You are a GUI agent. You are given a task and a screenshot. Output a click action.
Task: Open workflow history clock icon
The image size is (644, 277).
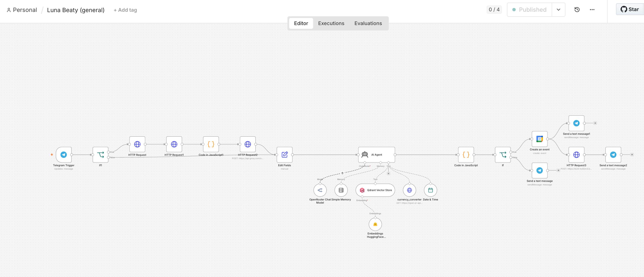coord(577,10)
